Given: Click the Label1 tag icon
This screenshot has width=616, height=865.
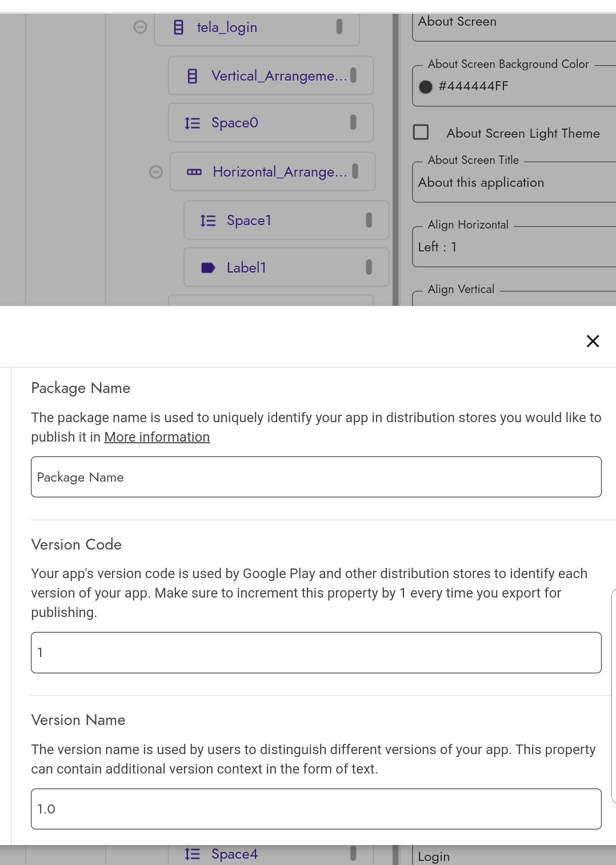Looking at the screenshot, I should coord(208,268).
